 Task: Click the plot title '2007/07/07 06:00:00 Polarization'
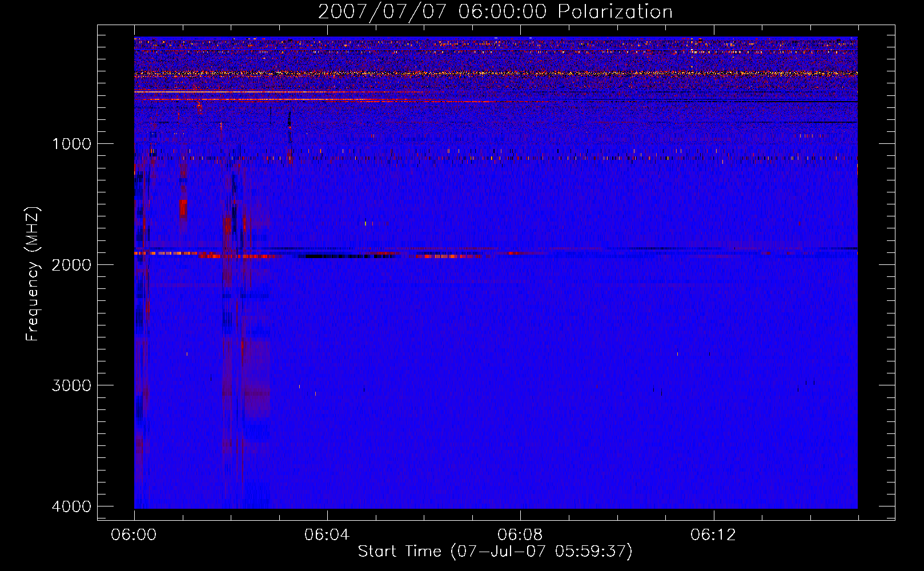pos(495,12)
